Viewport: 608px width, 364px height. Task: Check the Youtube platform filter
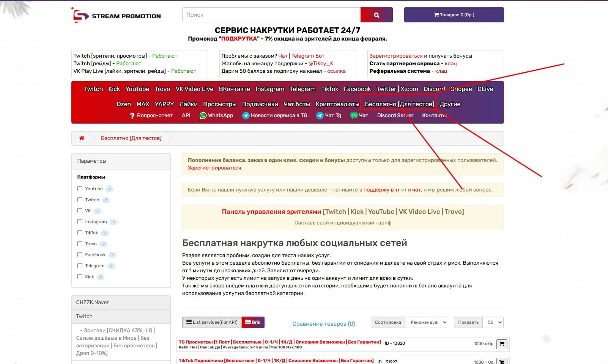tap(80, 189)
